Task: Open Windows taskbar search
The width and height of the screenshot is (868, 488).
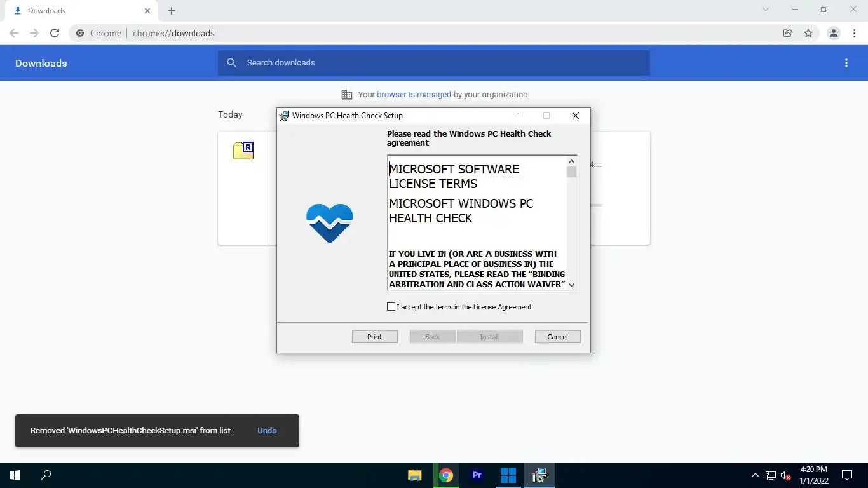Action: [x=46, y=475]
